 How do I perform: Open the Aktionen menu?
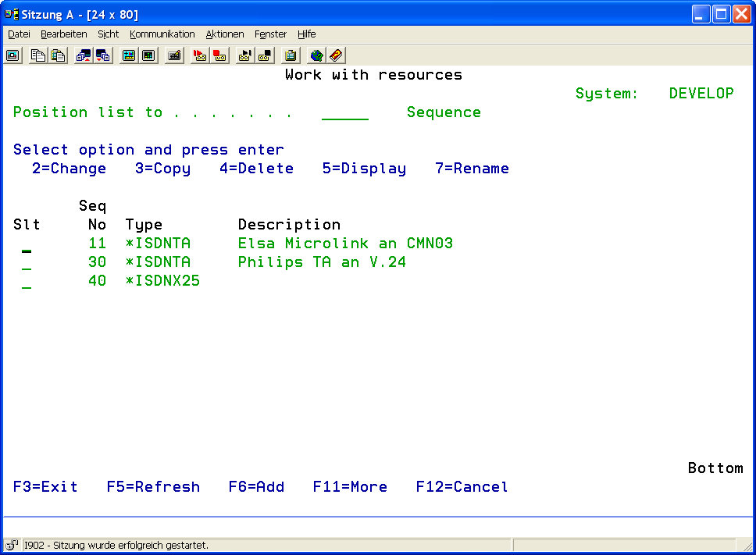coord(225,34)
